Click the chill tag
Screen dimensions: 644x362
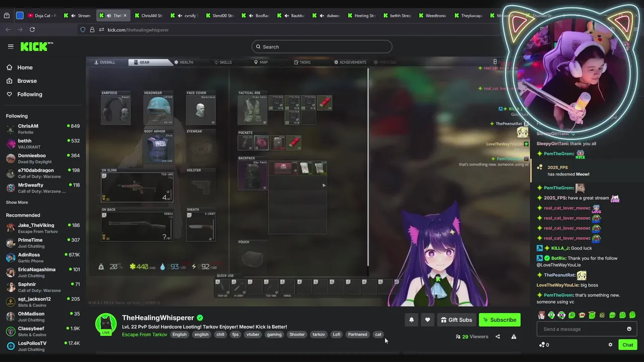[x=220, y=334]
